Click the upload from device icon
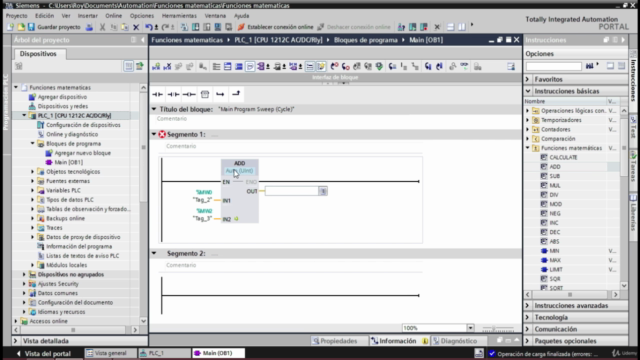Viewport: 640px width, 360px height. click(x=207, y=27)
